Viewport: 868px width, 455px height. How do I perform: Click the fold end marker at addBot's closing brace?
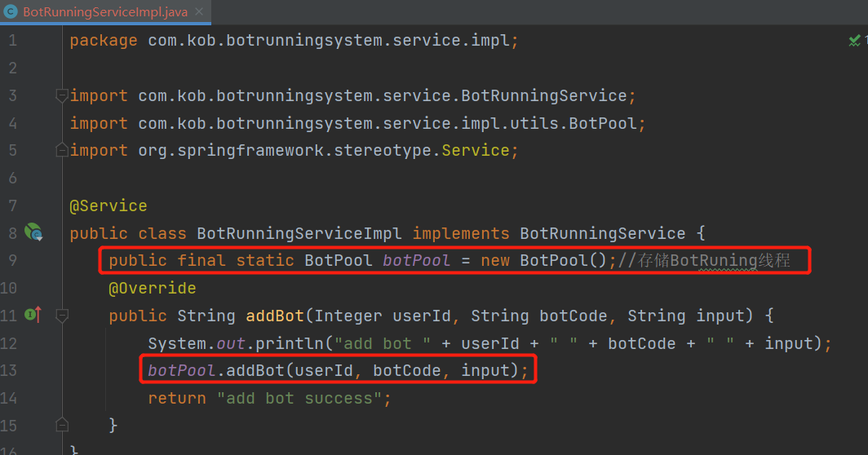(x=62, y=425)
